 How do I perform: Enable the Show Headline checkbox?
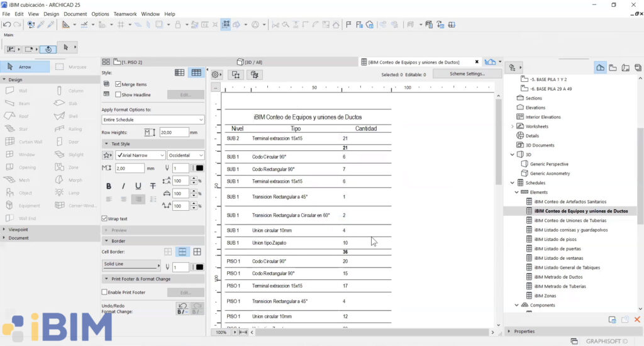pos(118,94)
